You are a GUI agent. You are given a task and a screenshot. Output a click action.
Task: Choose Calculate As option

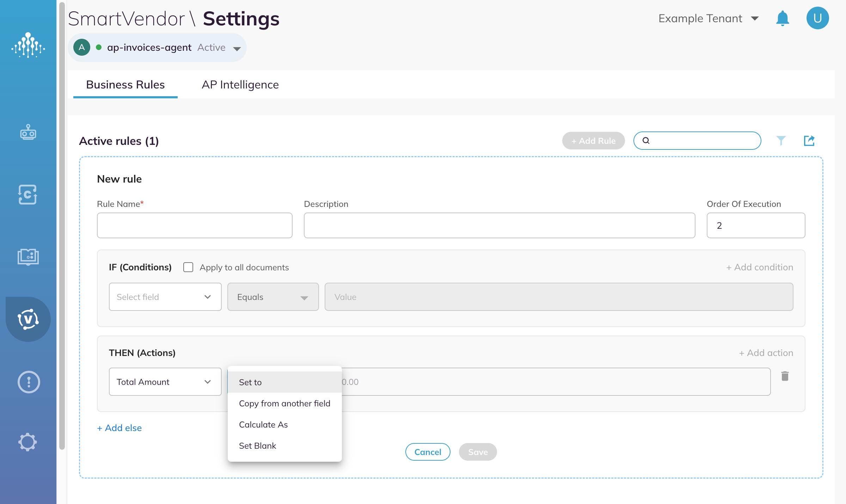[285, 424]
